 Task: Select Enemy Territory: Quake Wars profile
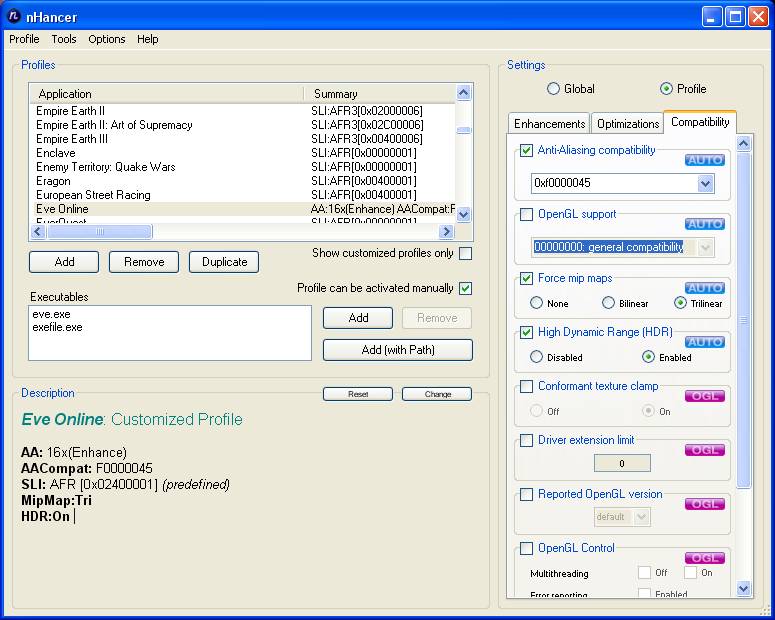[106, 167]
